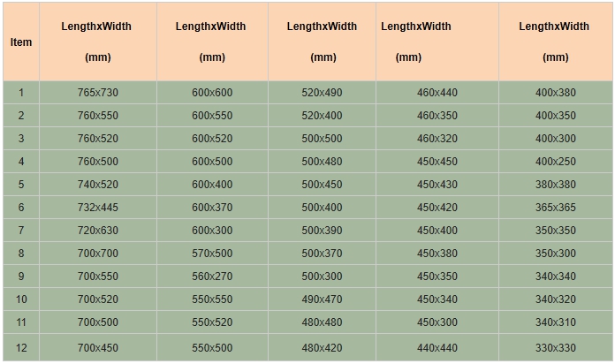Select the 400x380 cell

tap(556, 93)
